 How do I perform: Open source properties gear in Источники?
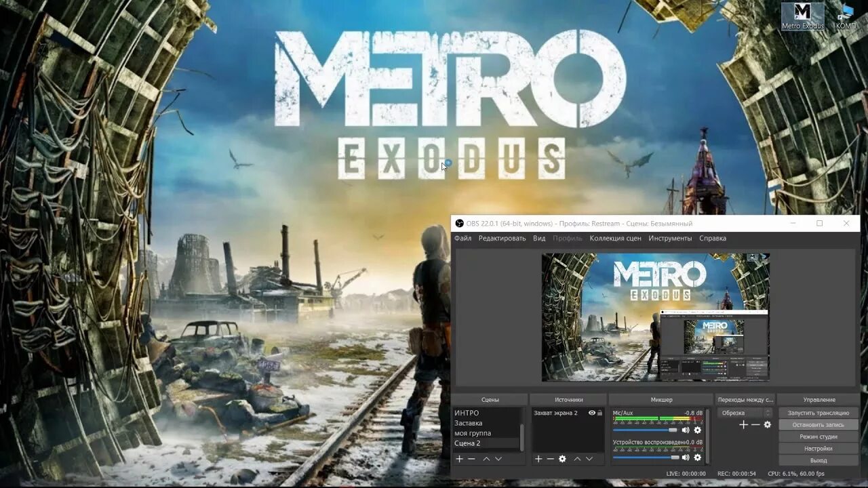pos(562,459)
